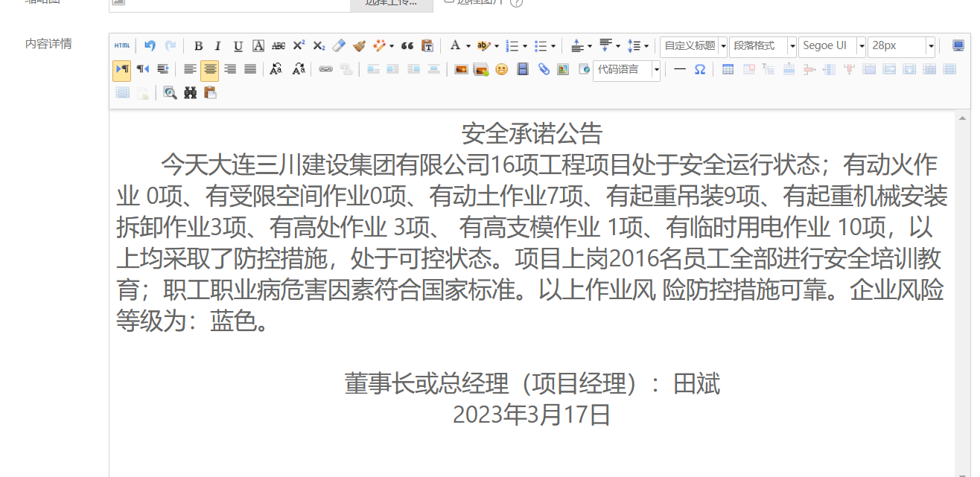
Task: Toggle center alignment
Action: tap(210, 70)
